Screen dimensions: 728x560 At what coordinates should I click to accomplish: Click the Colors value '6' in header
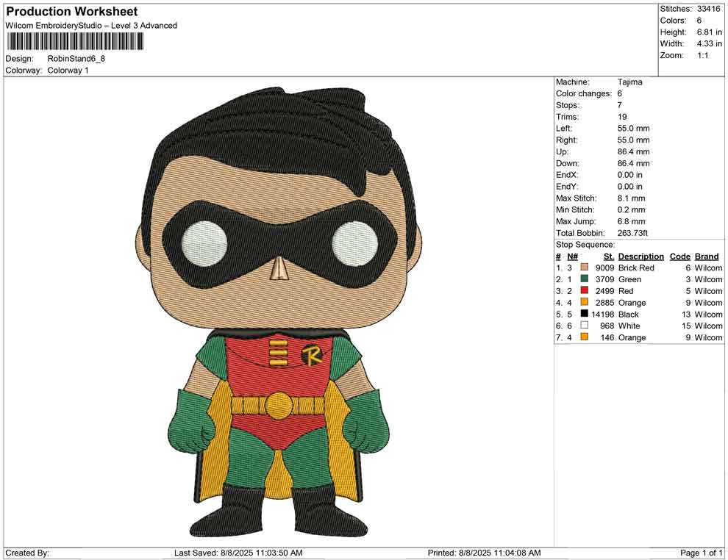click(699, 21)
